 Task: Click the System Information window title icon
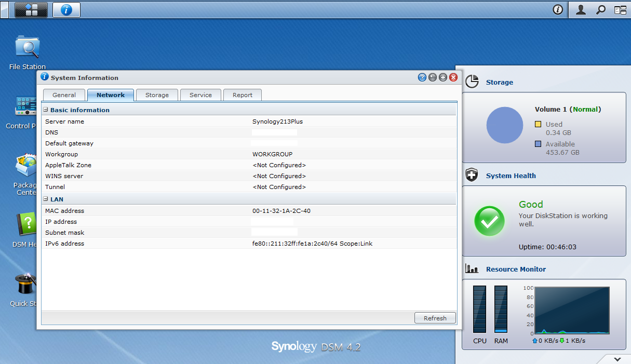tap(45, 77)
